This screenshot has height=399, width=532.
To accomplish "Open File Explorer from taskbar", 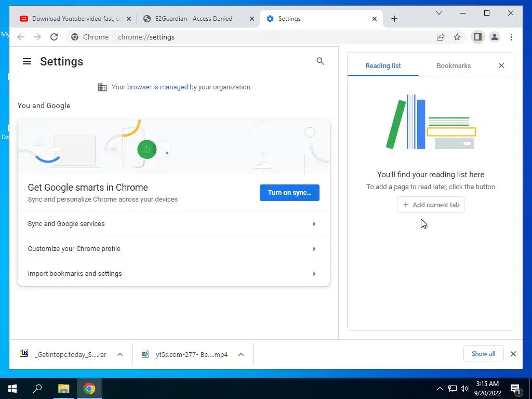I will [63, 389].
